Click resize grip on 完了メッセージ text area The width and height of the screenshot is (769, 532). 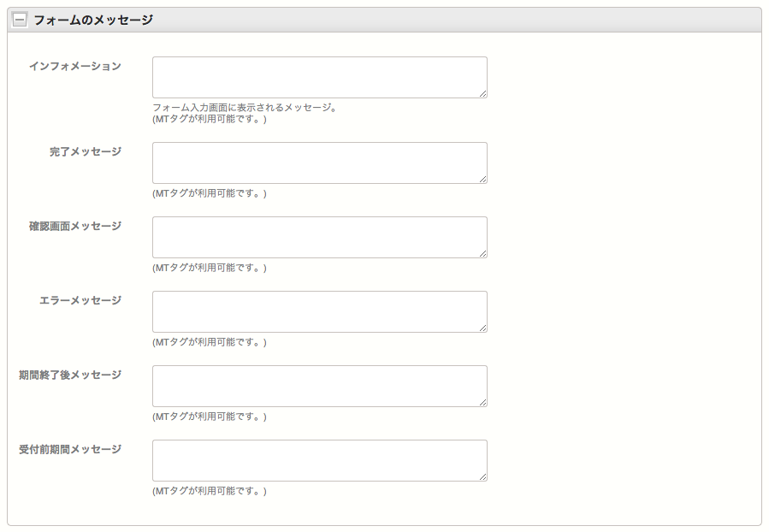point(482,179)
